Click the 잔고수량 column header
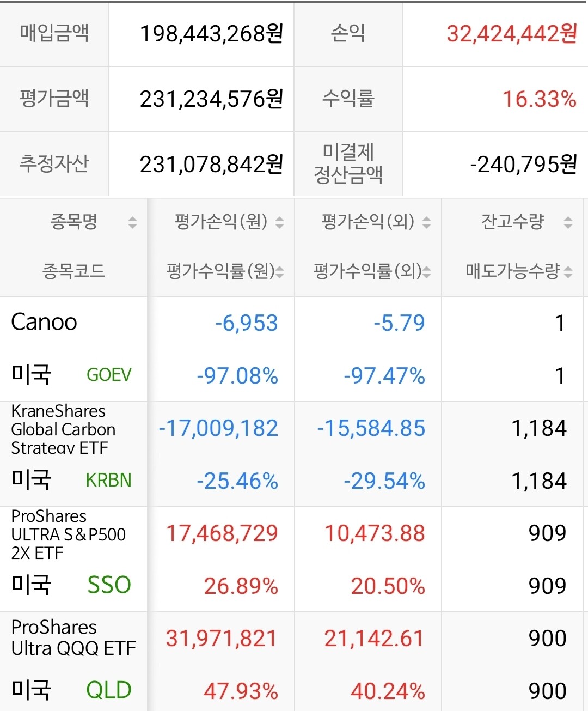The image size is (588, 711). pos(512,222)
